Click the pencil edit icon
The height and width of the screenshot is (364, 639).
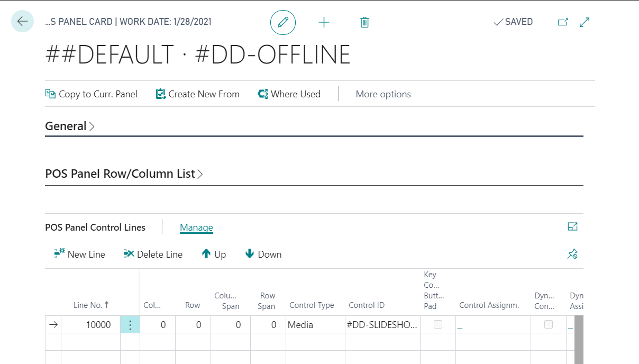pyautogui.click(x=283, y=22)
